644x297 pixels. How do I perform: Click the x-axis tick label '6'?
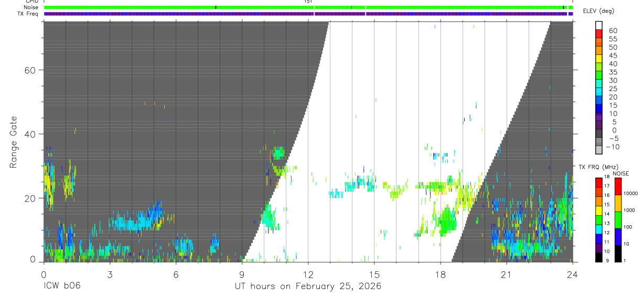[176, 274]
